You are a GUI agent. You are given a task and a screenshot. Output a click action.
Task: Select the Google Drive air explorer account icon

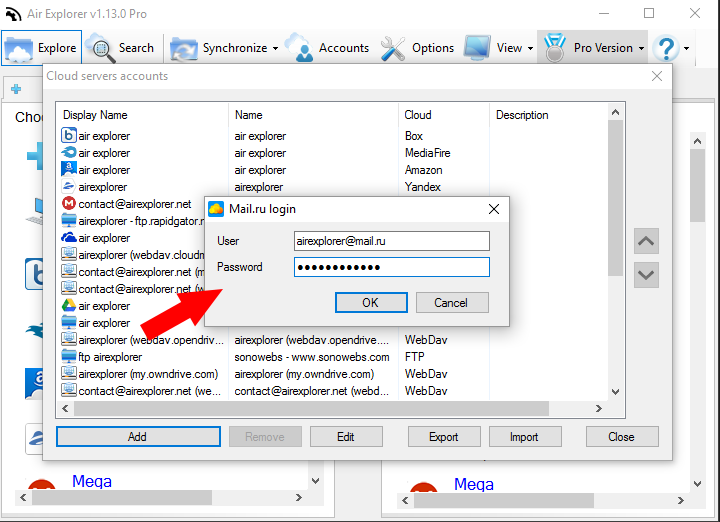[68, 305]
